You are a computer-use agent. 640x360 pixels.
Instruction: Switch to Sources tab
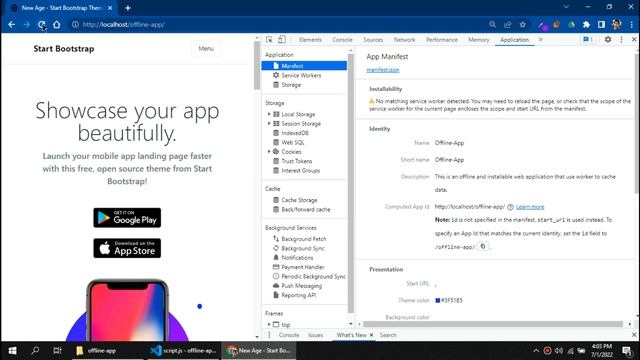click(373, 40)
